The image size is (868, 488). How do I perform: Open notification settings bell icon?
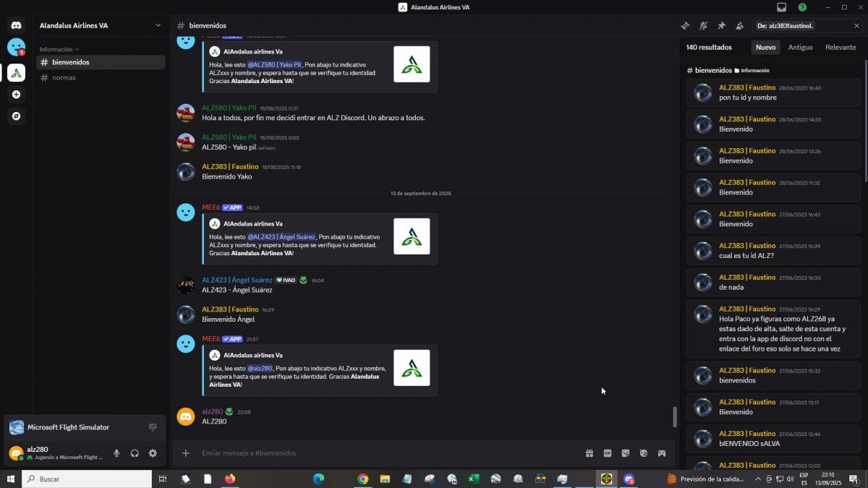click(x=703, y=25)
